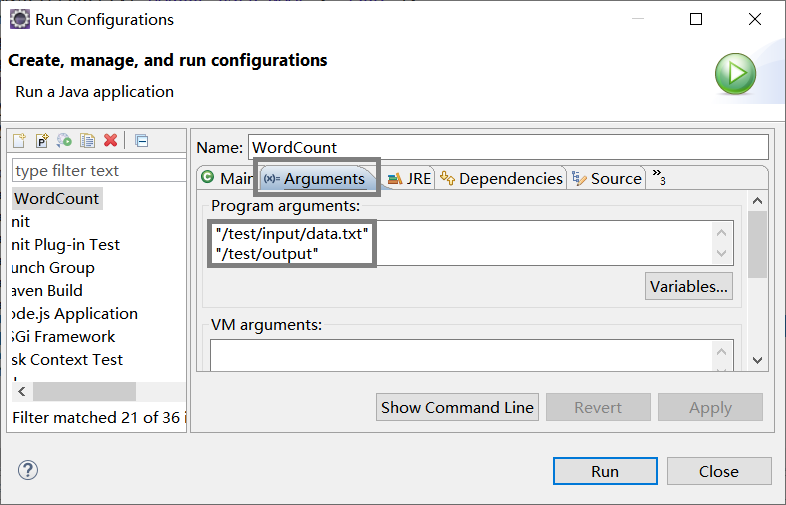
Task: Switch to the Main tab
Action: point(226,178)
